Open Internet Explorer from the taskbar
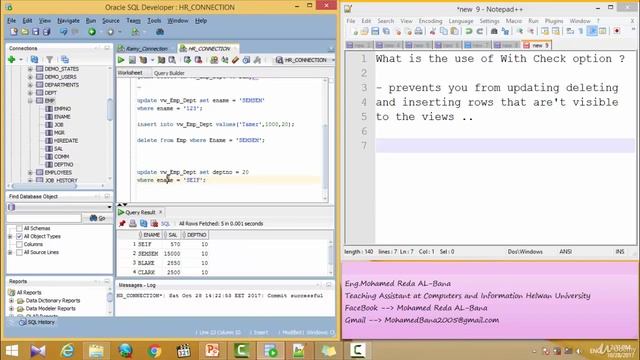Screen dimensions: 640x360 click(67, 351)
